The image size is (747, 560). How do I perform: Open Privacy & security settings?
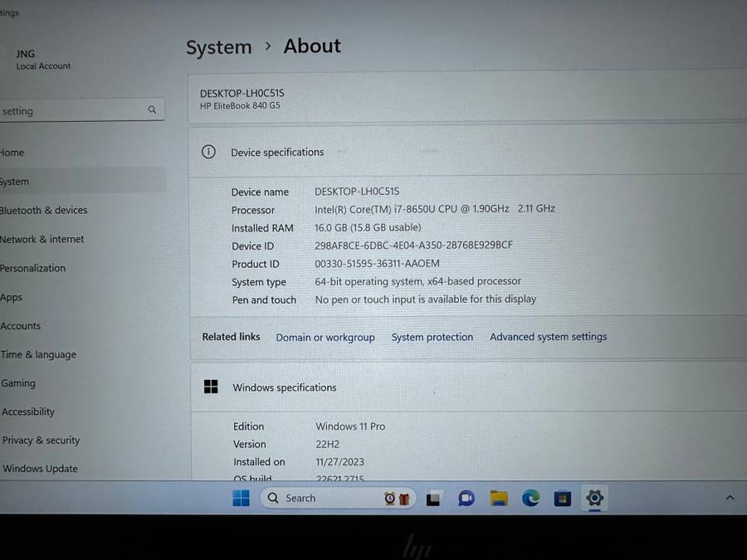[41, 441]
